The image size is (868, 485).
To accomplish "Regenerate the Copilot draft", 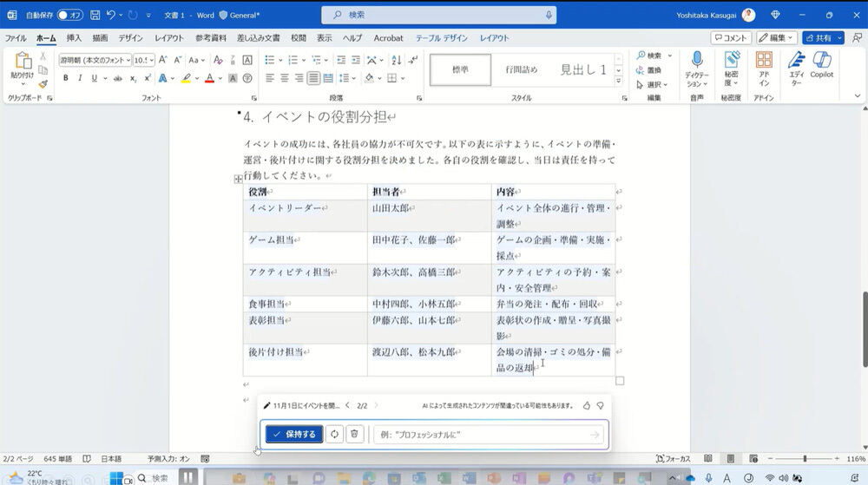I will [x=334, y=434].
